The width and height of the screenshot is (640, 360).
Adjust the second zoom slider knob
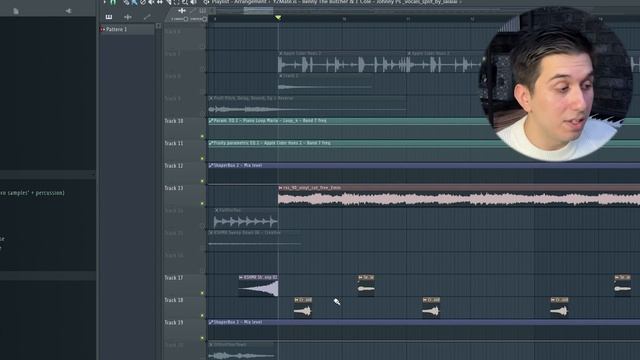coord(204,19)
